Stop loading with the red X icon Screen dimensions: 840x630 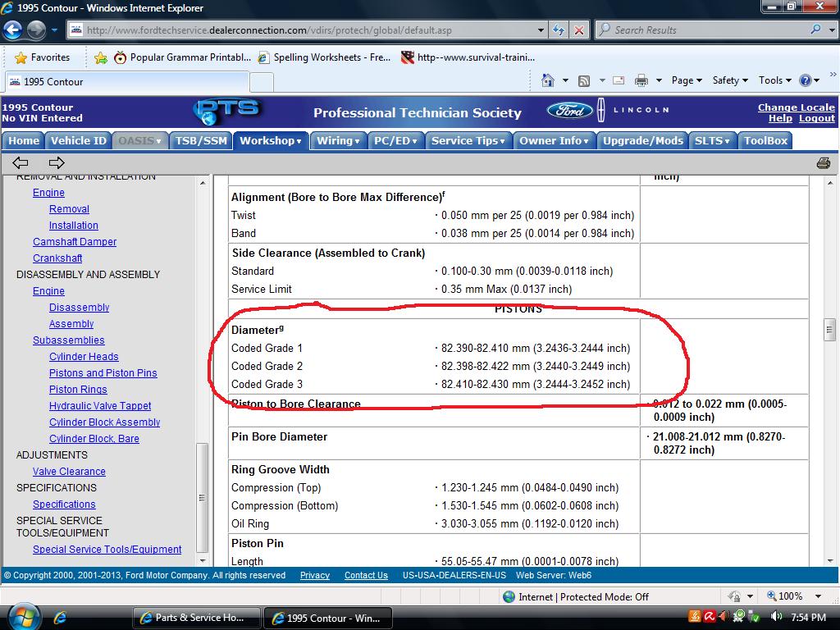pyautogui.click(x=579, y=30)
